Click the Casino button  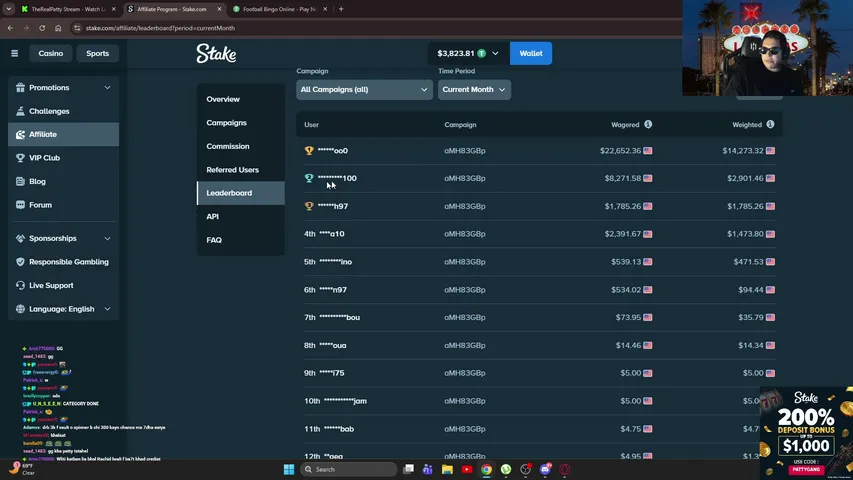click(51, 53)
